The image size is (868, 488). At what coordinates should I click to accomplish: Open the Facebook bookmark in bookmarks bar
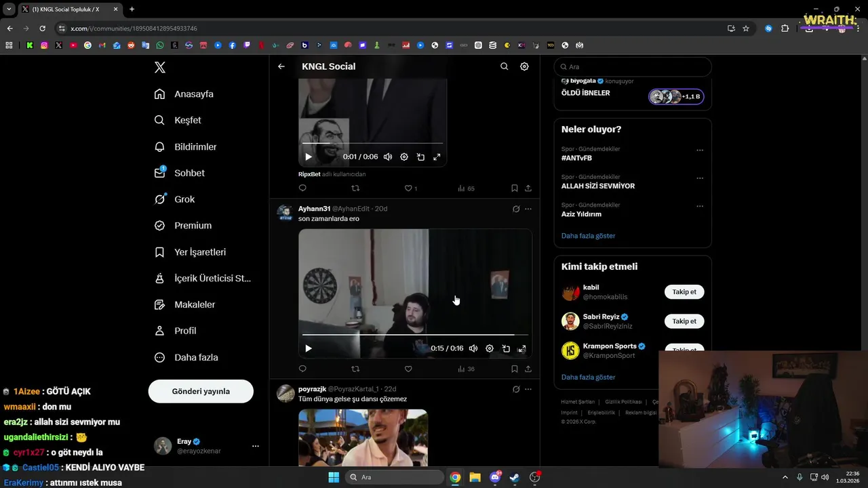click(x=233, y=45)
